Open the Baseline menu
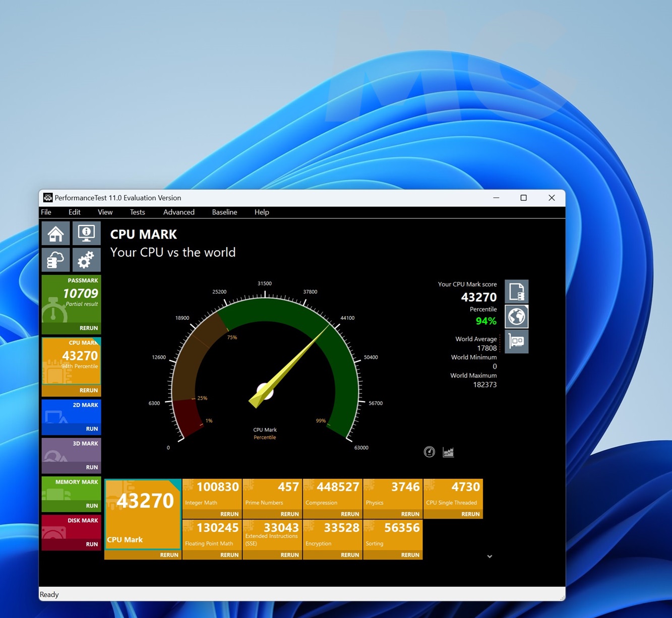Viewport: 672px width, 618px height. coord(224,212)
